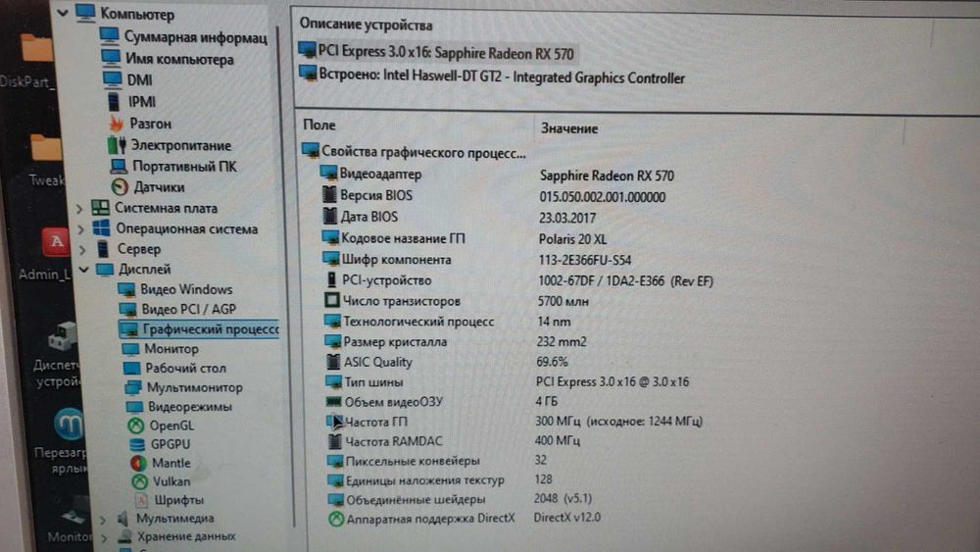Click the OpenGL icon
Screen dimensions: 980x552
[x=135, y=426]
